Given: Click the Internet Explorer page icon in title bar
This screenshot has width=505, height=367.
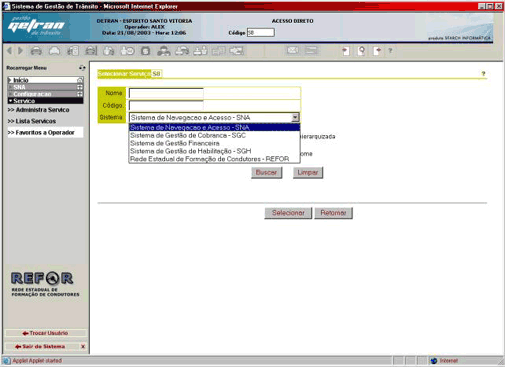Looking at the screenshot, I should pos(6,6).
